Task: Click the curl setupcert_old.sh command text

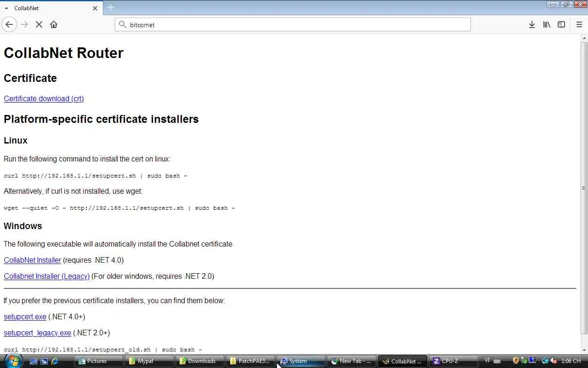Action: [103, 350]
